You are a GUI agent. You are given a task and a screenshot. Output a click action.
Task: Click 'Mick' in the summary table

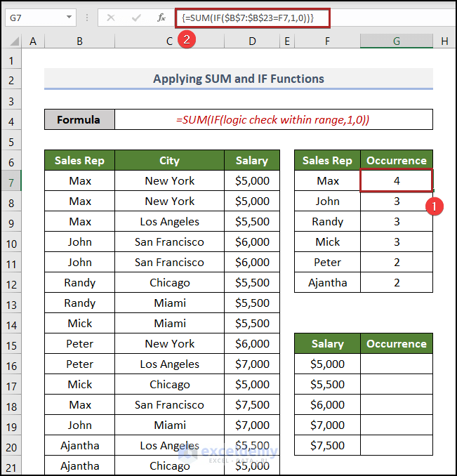click(327, 242)
